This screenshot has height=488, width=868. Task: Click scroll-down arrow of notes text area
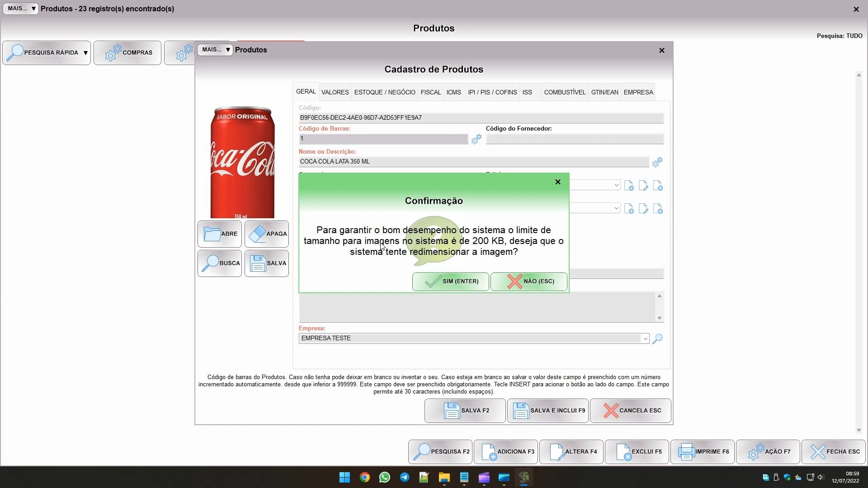(x=660, y=318)
